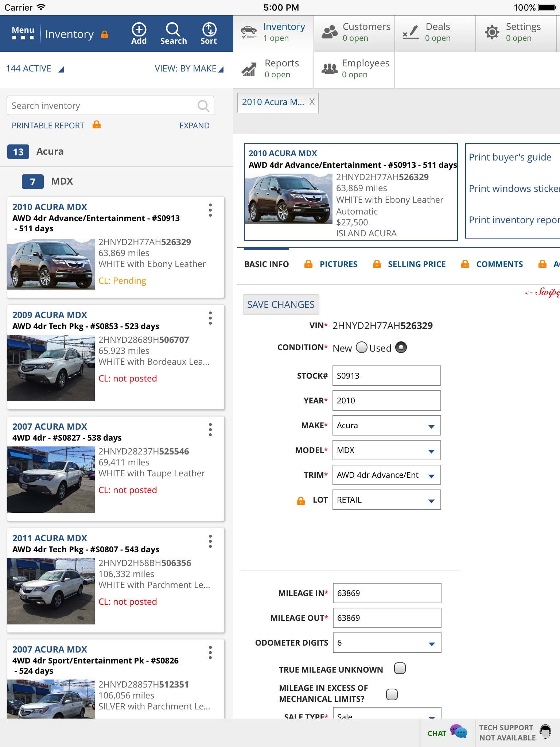
Task: Open the 2009 Acura MDX car thumbnail
Action: tap(51, 368)
